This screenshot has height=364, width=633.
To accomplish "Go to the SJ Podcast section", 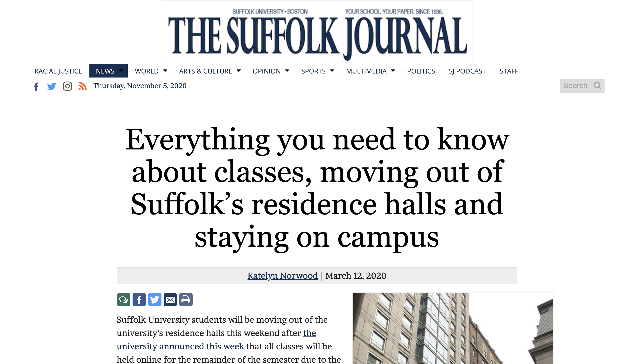I will click(467, 71).
